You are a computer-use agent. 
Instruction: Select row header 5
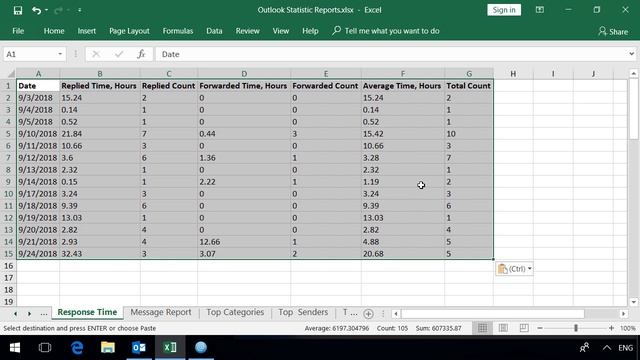pyautogui.click(x=8, y=134)
